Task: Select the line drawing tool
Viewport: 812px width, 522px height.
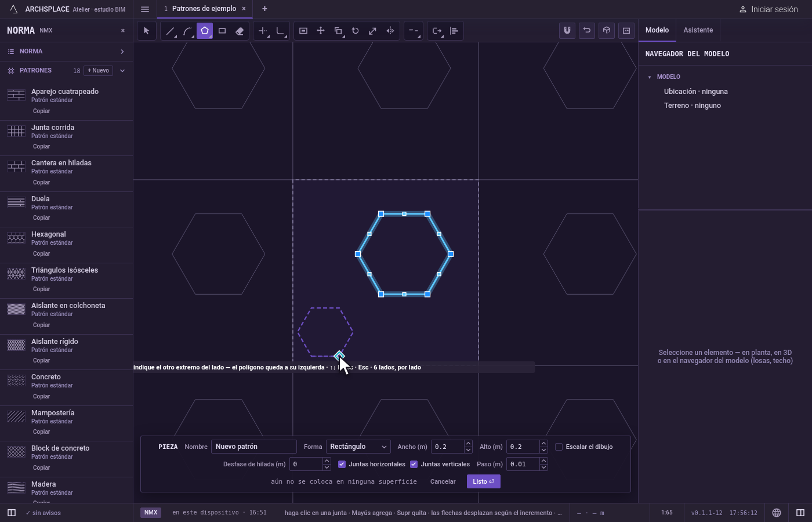Action: coord(170,31)
